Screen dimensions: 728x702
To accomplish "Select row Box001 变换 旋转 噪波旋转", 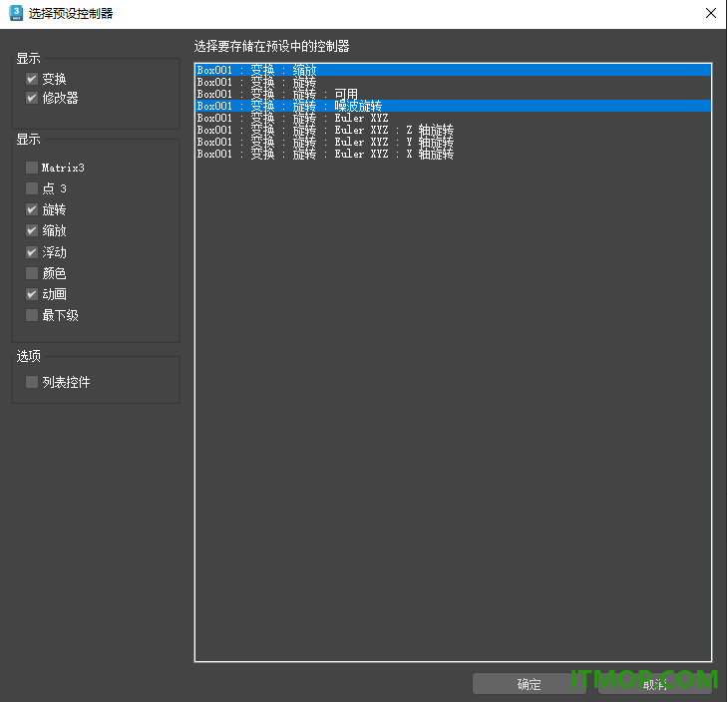I will coord(453,106).
